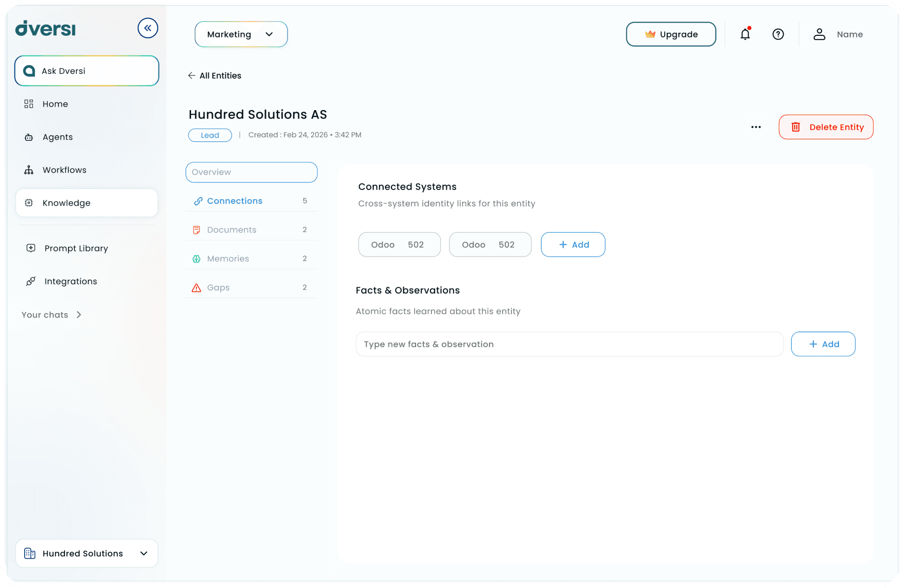Click the dversi logo

pos(46,28)
